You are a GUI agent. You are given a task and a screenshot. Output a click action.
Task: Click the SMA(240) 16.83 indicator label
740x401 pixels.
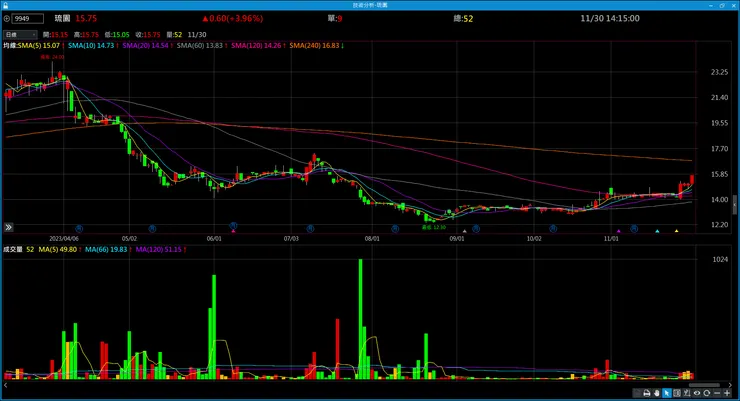pyautogui.click(x=314, y=45)
